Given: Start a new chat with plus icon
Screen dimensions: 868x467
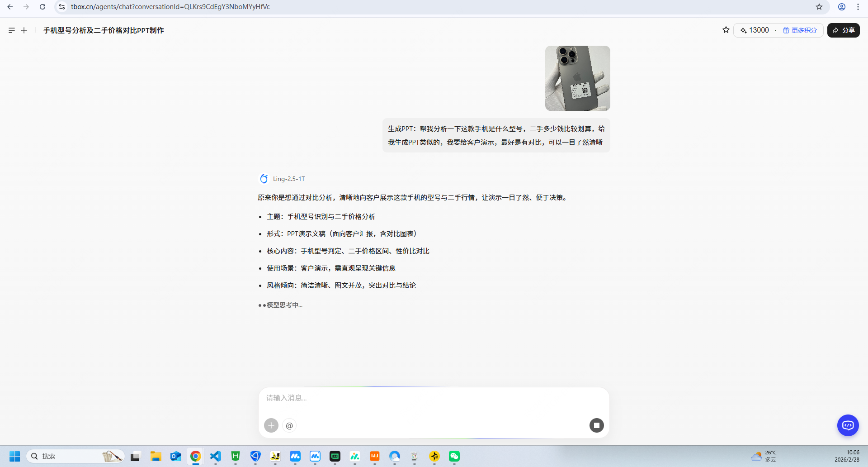Looking at the screenshot, I should [x=24, y=30].
